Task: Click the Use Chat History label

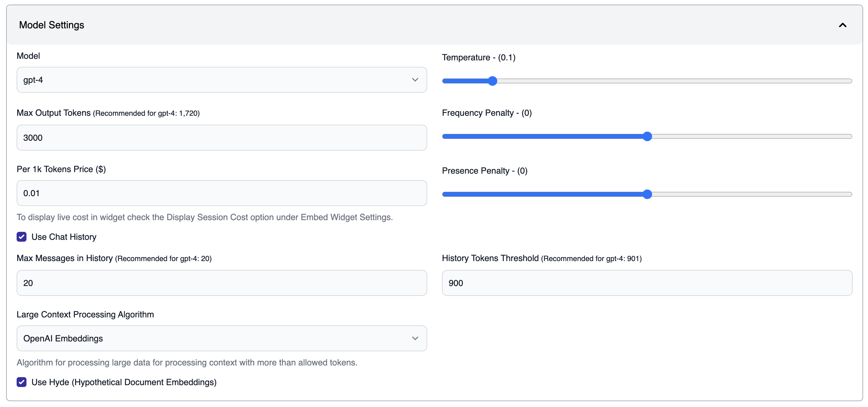Action: pyautogui.click(x=64, y=237)
